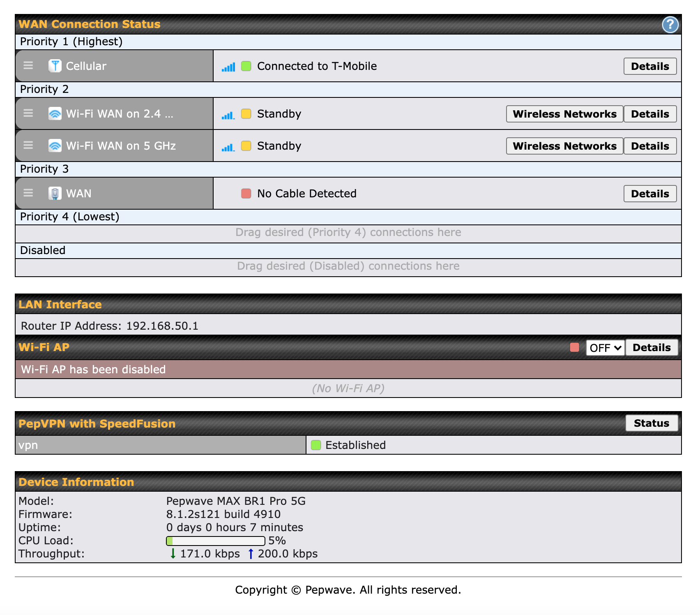This screenshot has width=700, height=615.
Task: Click the PepVPN Status button
Action: (651, 423)
